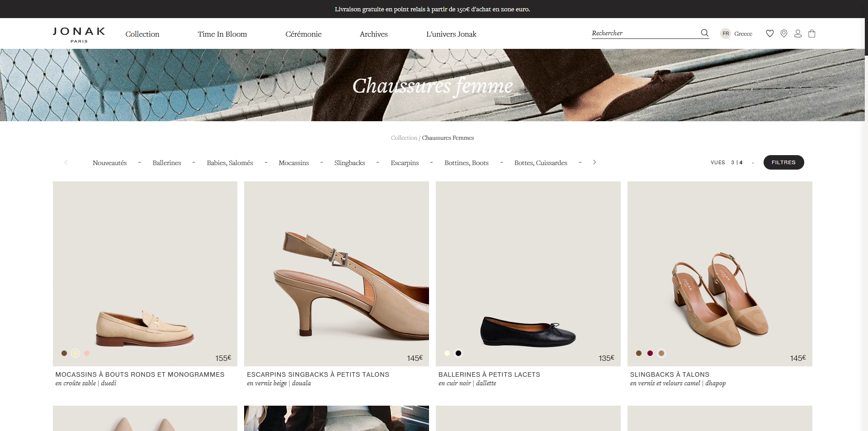
Task: Select the black swatch on ballerines
Action: 458,353
